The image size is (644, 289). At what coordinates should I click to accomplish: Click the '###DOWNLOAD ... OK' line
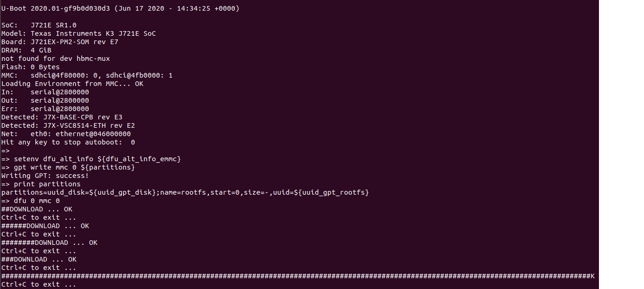(x=39, y=259)
